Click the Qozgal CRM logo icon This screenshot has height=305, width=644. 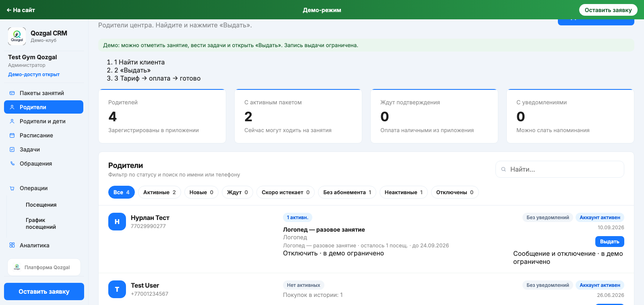pyautogui.click(x=17, y=36)
